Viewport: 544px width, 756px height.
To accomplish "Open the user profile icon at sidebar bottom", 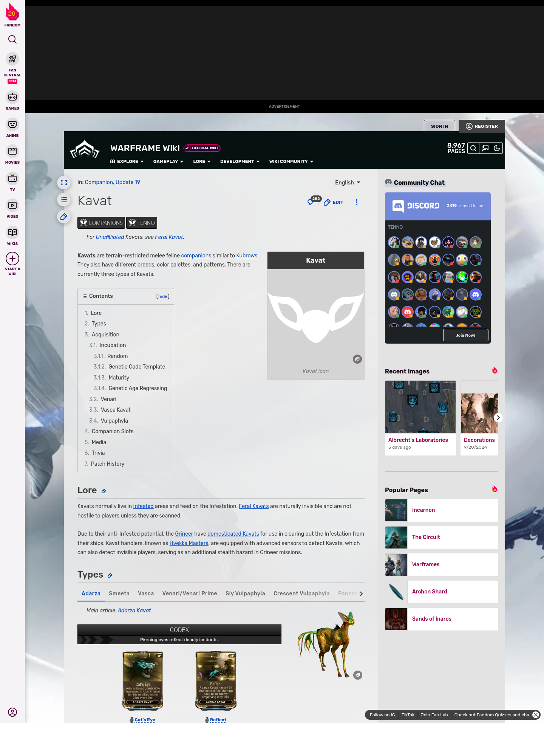I will pyautogui.click(x=12, y=712).
